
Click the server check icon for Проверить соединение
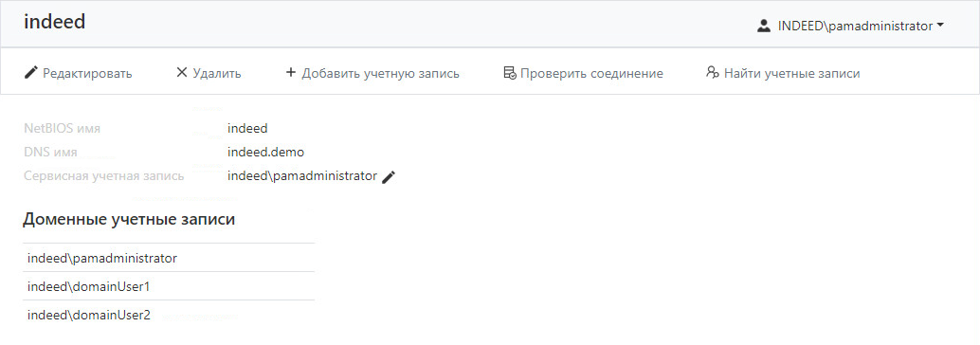tap(509, 73)
